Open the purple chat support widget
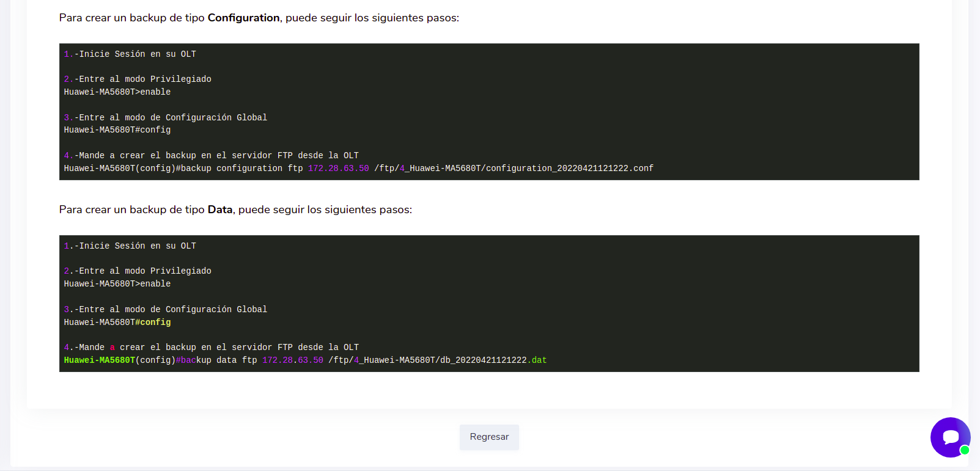 click(949, 437)
